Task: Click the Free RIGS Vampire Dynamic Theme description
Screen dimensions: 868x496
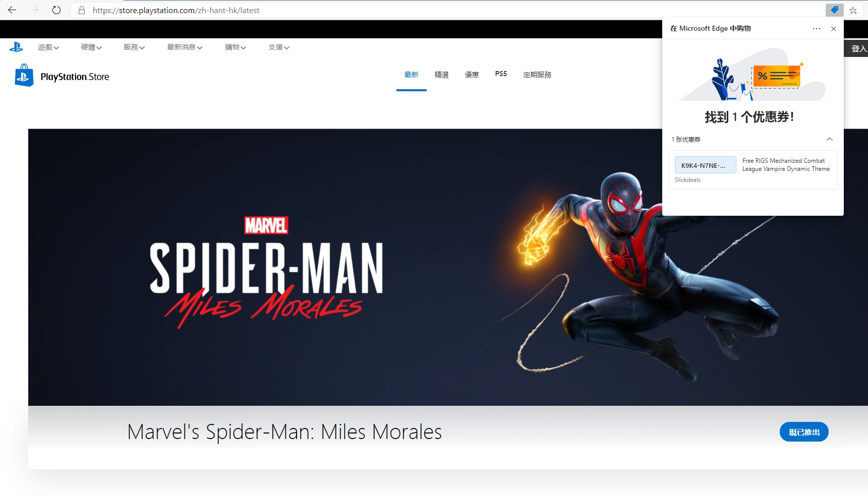Action: point(786,165)
